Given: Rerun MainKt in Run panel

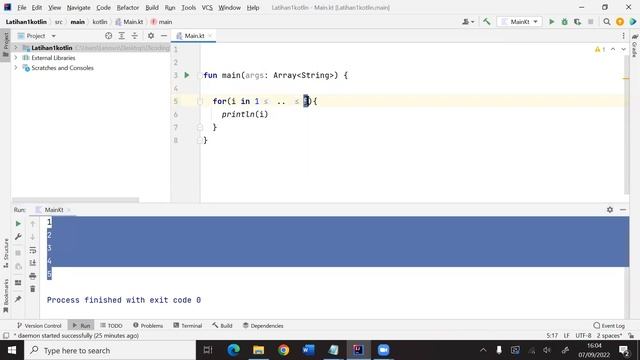Looking at the screenshot, I should coord(18,224).
